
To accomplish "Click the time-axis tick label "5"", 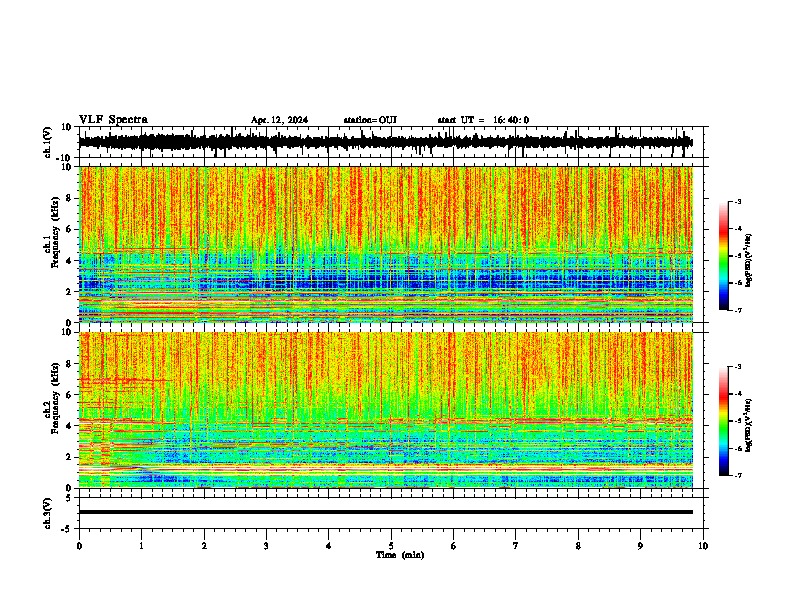I will [391, 546].
